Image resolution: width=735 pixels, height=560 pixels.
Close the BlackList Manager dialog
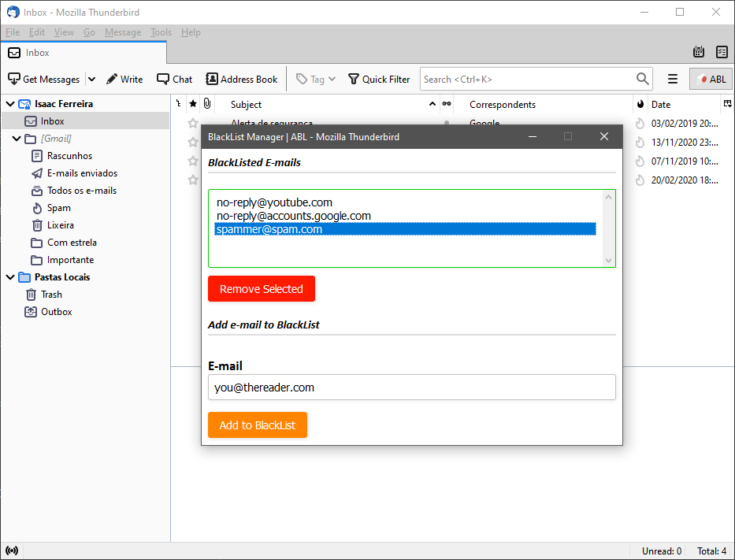(603, 136)
